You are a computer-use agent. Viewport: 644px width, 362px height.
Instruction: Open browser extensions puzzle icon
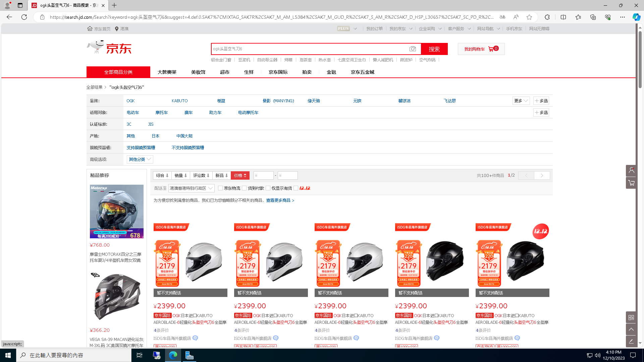pyautogui.click(x=547, y=17)
